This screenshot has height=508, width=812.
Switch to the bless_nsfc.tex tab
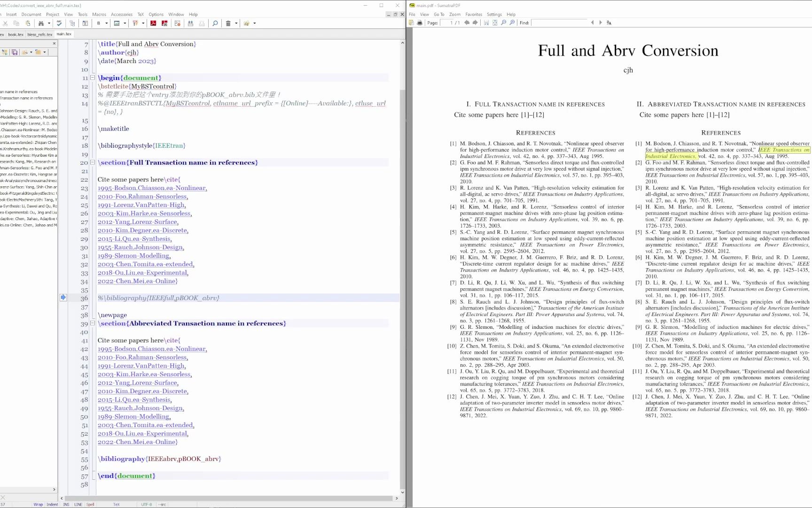tap(40, 34)
